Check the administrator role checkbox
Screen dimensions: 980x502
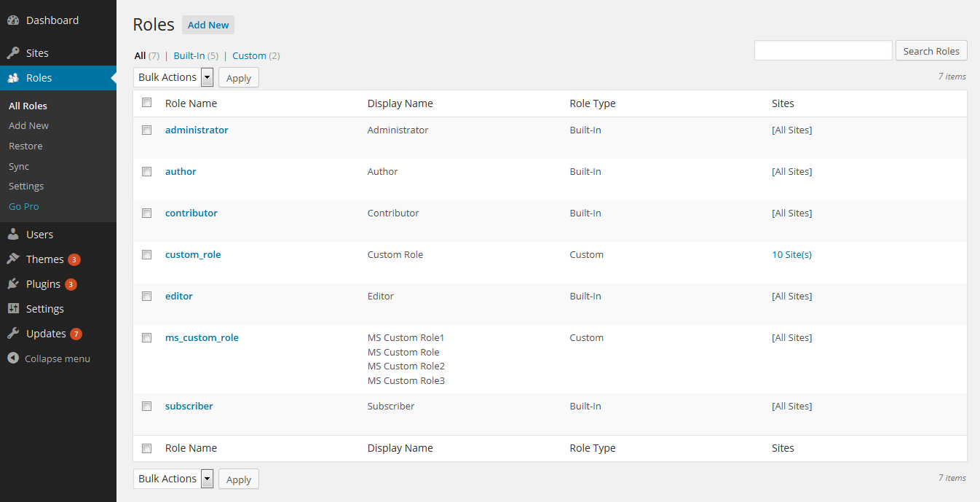pos(146,130)
